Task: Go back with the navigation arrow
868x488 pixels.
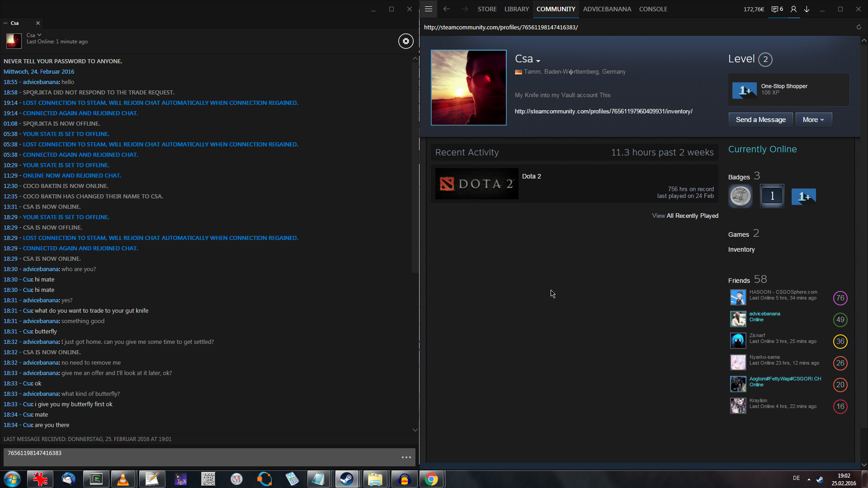Action: pos(447,9)
